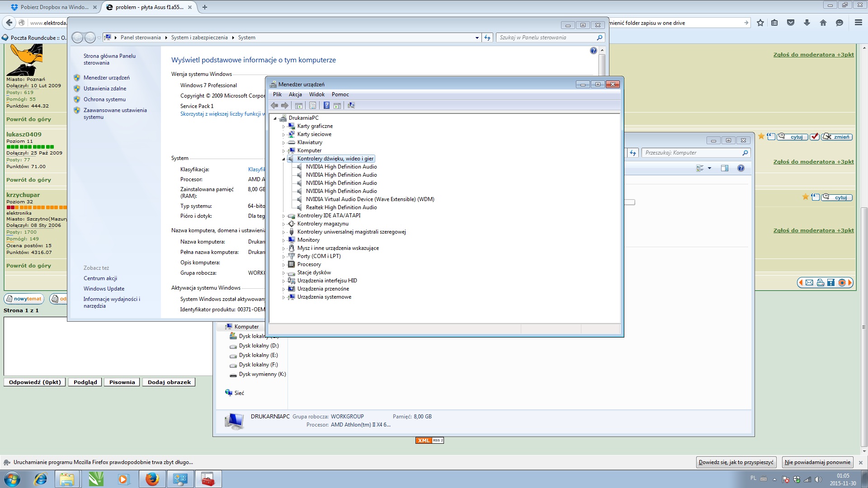Open a new Firefox tab
The width and height of the screenshot is (868, 488).
point(205,7)
